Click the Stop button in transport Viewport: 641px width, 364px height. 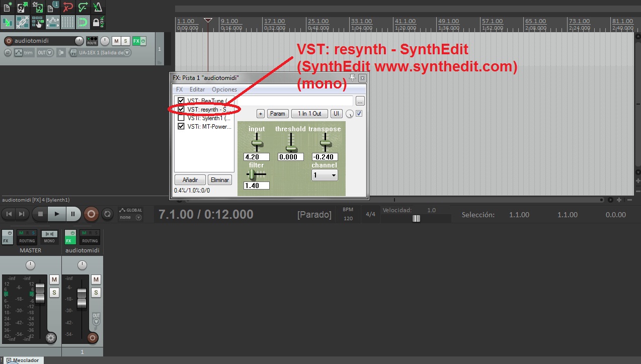tap(41, 214)
